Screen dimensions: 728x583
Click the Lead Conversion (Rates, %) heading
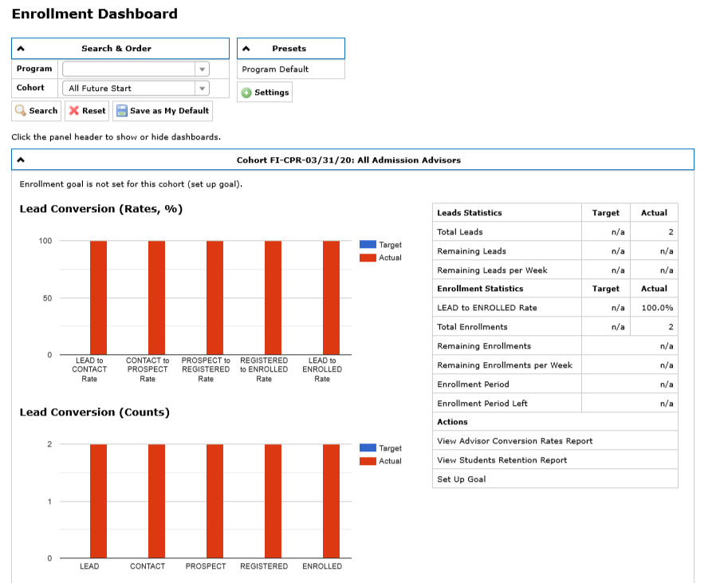pyautogui.click(x=101, y=209)
